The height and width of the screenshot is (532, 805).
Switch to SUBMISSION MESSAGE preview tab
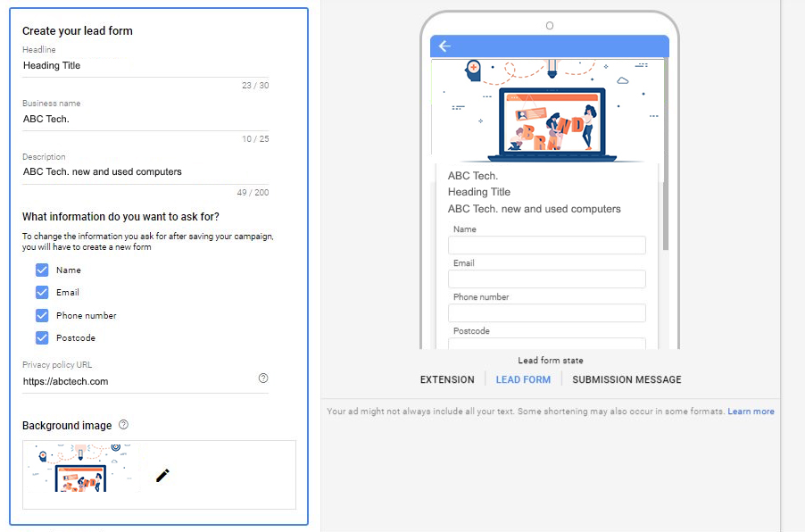[x=627, y=379]
